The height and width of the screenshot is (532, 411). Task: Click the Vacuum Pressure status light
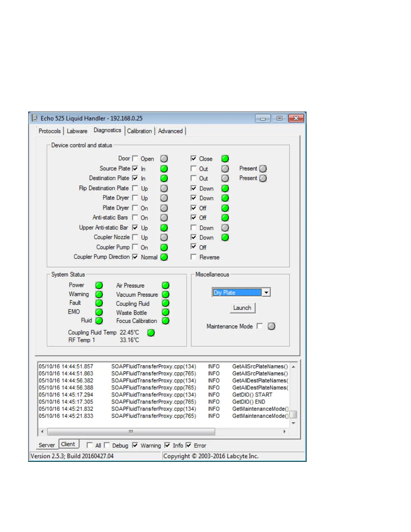pos(166,295)
